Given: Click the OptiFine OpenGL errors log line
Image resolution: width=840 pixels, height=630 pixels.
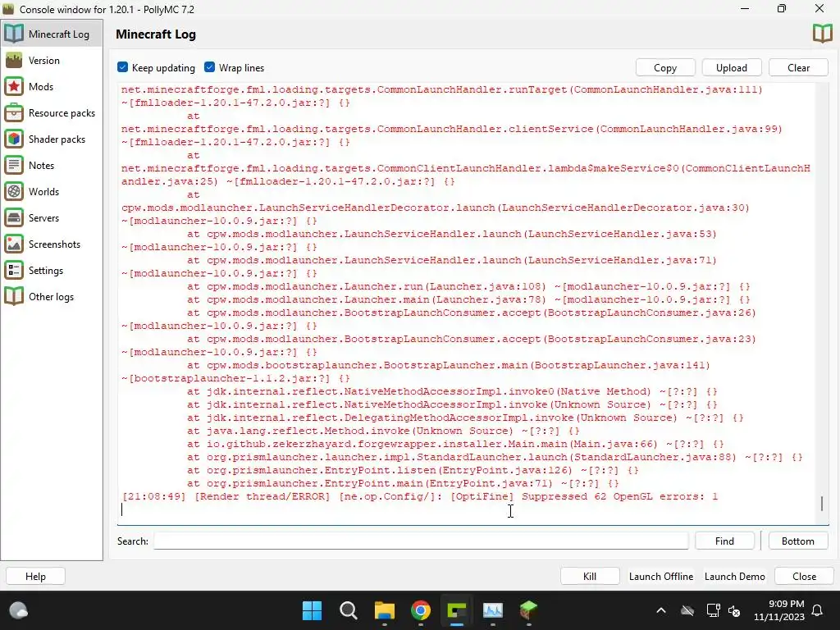Looking at the screenshot, I should pyautogui.click(x=419, y=496).
